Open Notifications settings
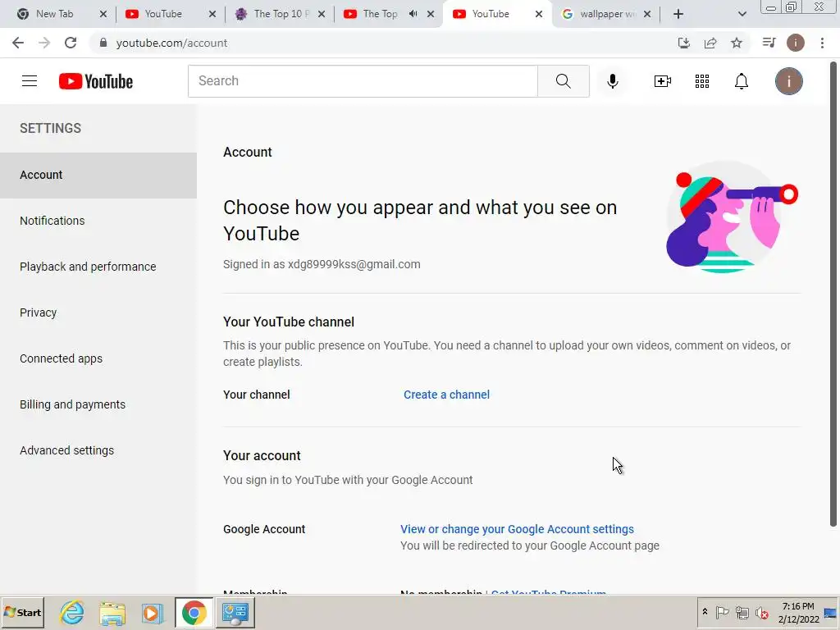Viewport: 840px width, 630px height. point(98,221)
